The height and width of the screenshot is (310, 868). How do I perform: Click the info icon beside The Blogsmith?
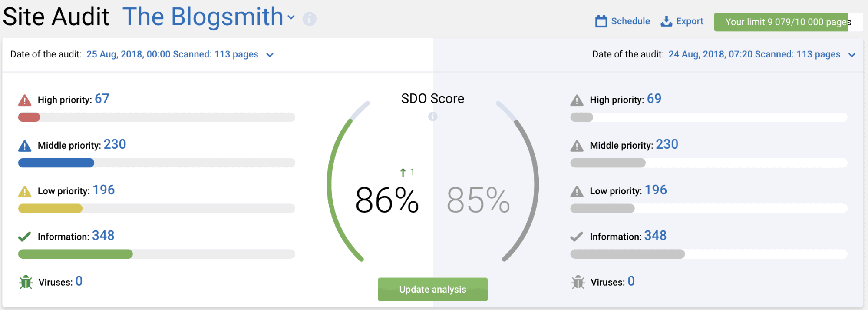click(309, 19)
